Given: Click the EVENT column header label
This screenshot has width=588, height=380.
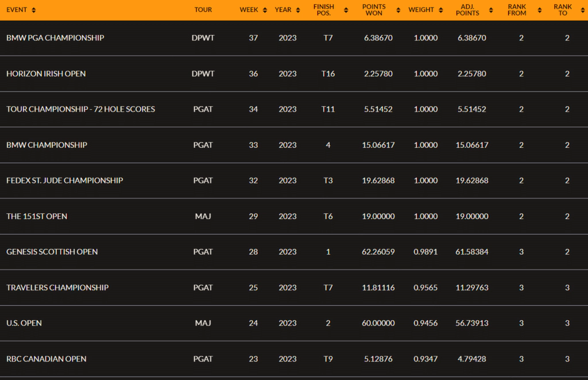Looking at the screenshot, I should pos(17,10).
